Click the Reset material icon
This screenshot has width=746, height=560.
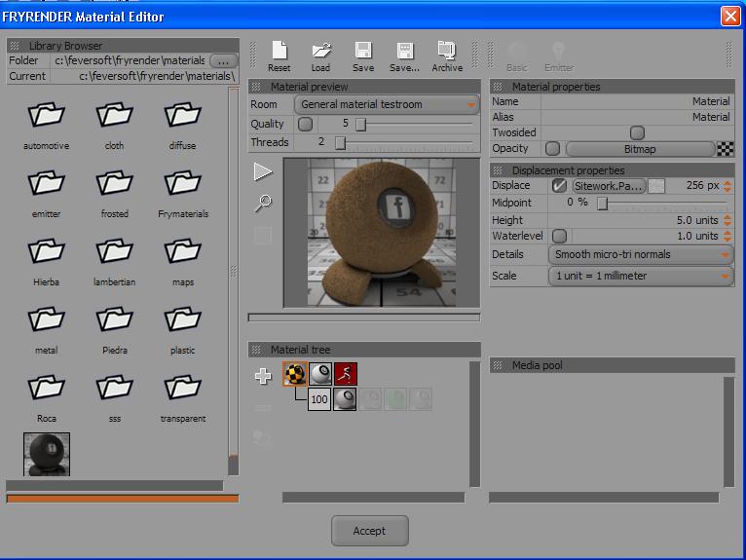(x=280, y=56)
